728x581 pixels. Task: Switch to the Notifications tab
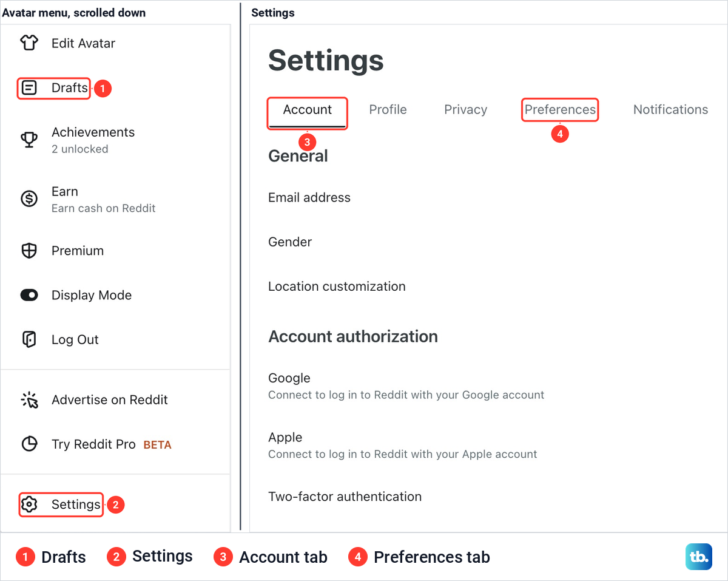click(x=670, y=110)
